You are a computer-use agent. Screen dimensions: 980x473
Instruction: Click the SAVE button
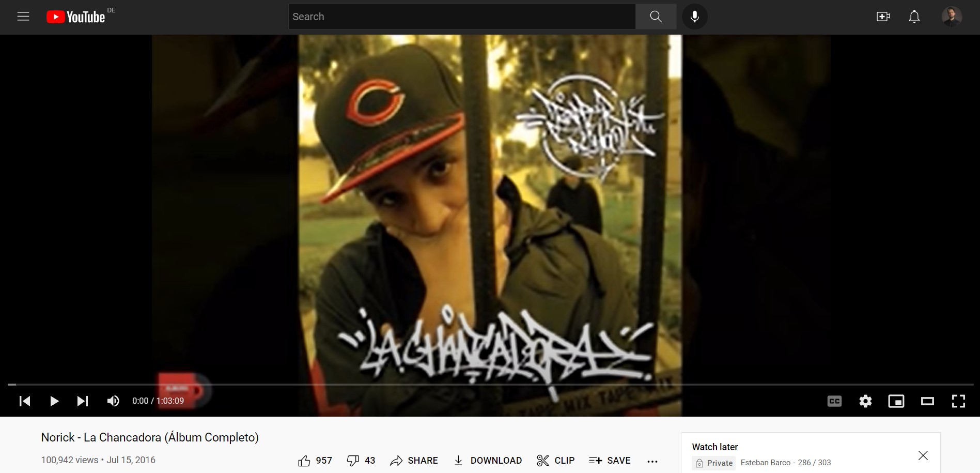[610, 461]
